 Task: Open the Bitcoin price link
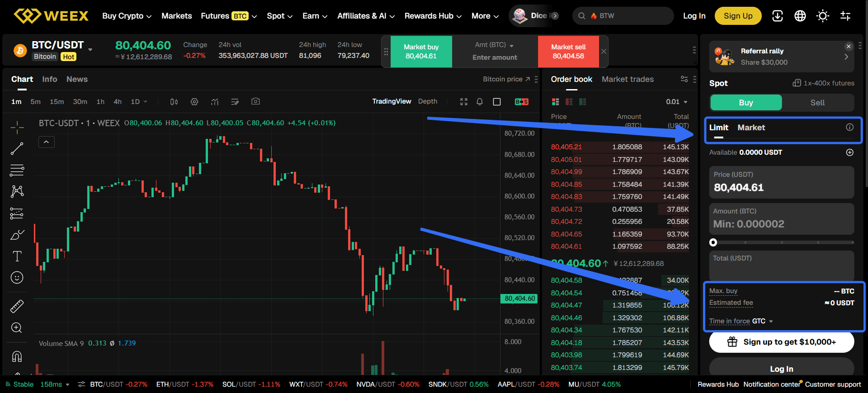tap(506, 79)
